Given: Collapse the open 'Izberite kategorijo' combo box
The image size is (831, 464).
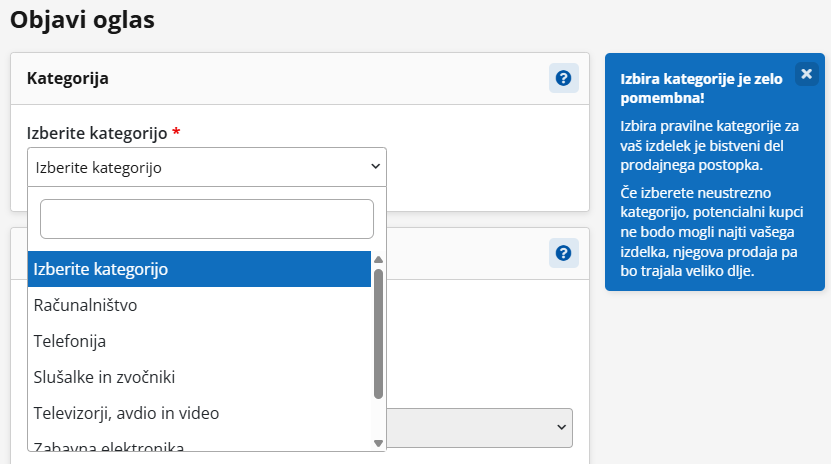Looking at the screenshot, I should click(x=207, y=167).
